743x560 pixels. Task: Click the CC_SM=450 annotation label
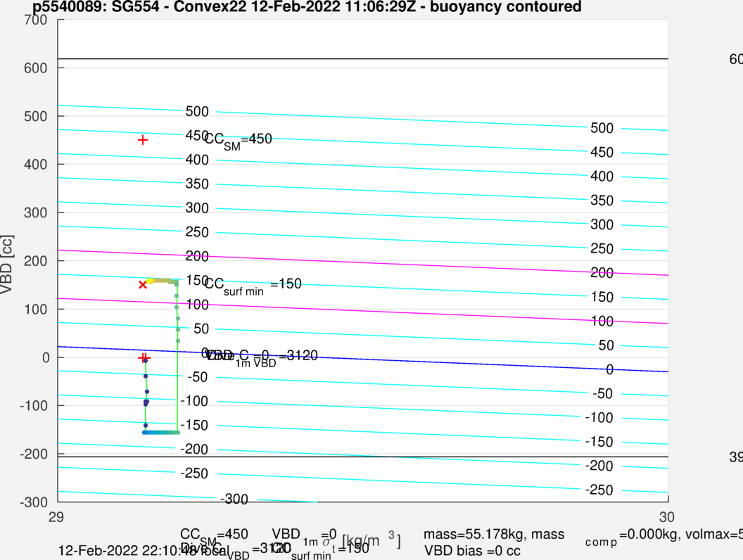pyautogui.click(x=238, y=139)
